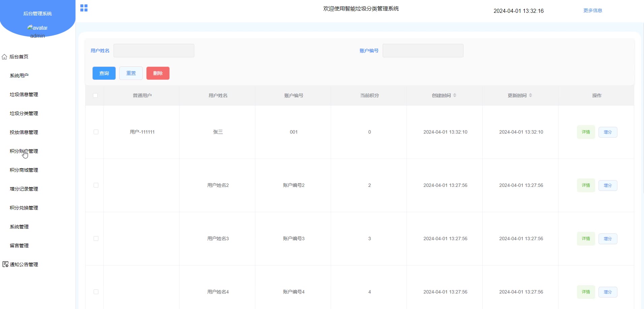The height and width of the screenshot is (309, 644).
Task: Open 详情 for 用户姓名2
Action: (586, 185)
